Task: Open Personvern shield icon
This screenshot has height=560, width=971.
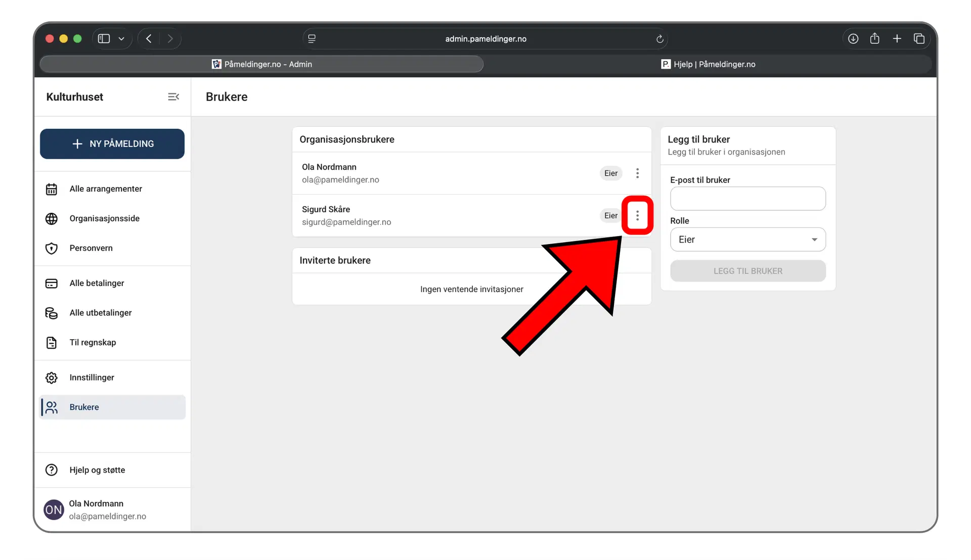Action: (x=52, y=248)
